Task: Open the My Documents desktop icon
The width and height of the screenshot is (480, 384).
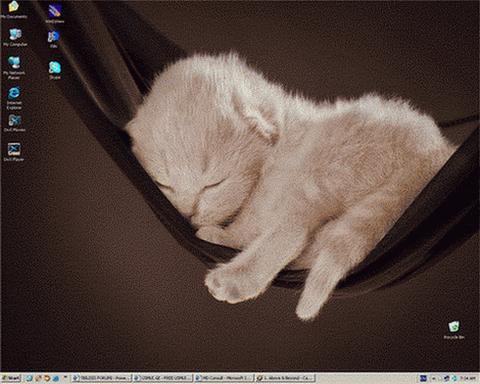Action: 14,9
